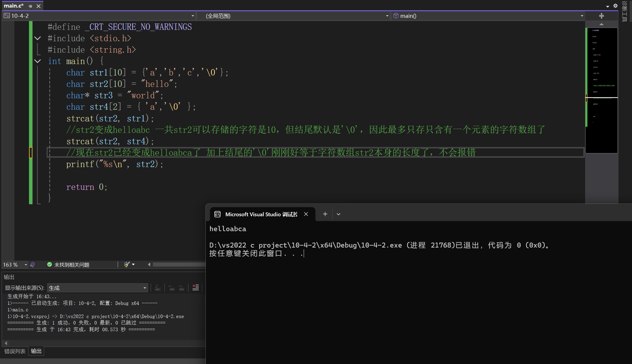Open the 10-4-2 project scope dropdown
The width and height of the screenshot is (632, 364).
point(192,16)
